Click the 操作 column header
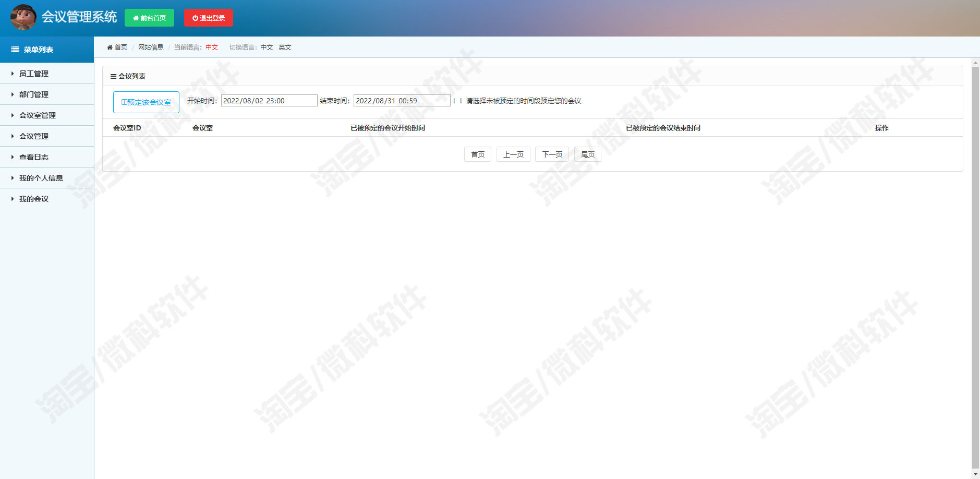Viewport: 980px width, 479px height. coord(881,128)
